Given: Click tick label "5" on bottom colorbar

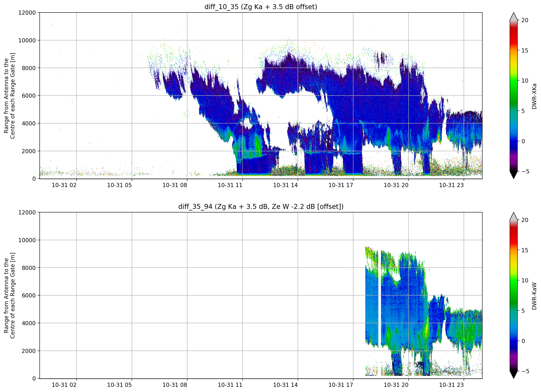Looking at the screenshot, I should click(x=523, y=311).
